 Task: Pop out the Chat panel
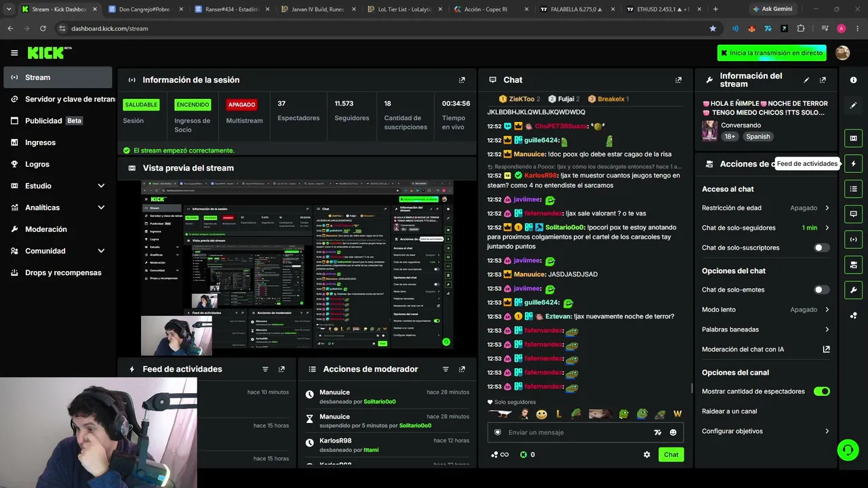pos(678,80)
